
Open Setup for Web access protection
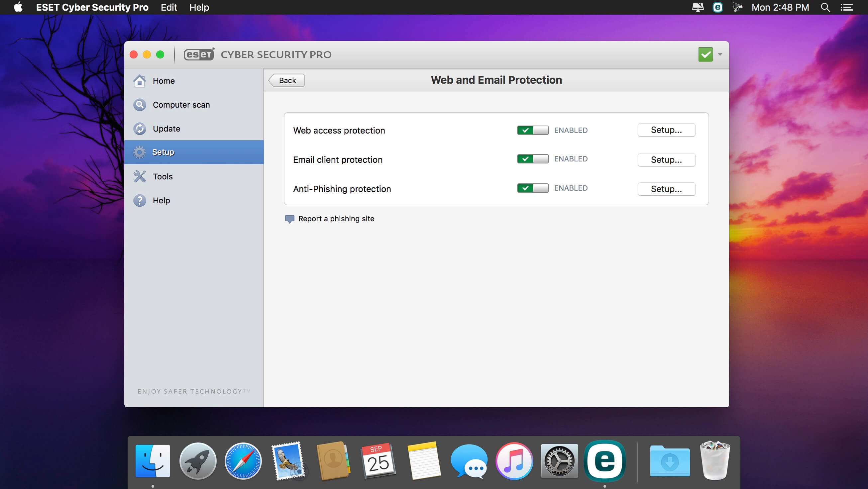(666, 130)
